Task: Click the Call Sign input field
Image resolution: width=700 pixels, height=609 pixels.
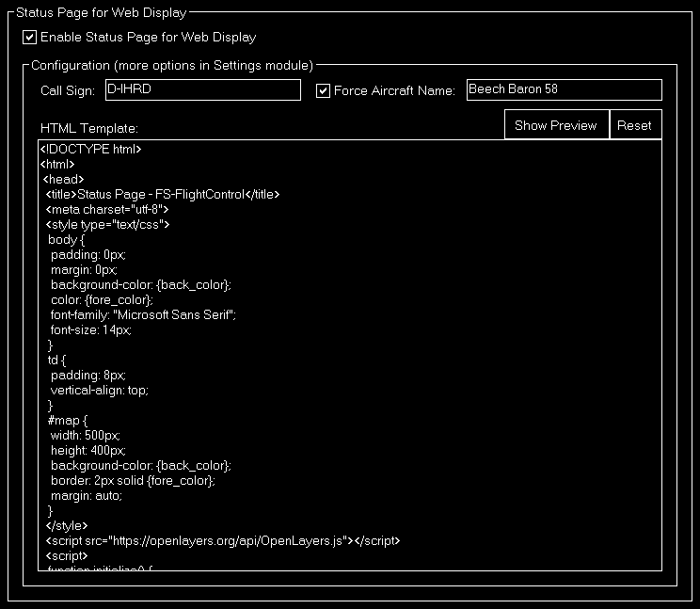Action: point(203,89)
